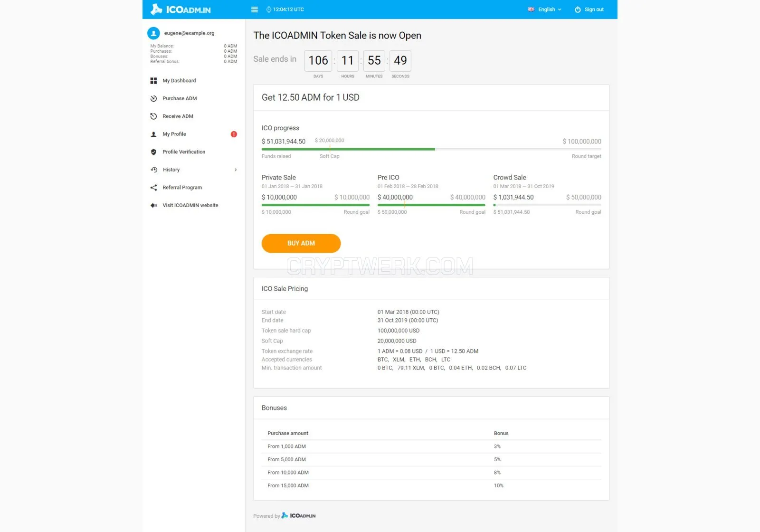
Task: Click the 'From 15,000 ADM' row
Action: [x=431, y=485]
